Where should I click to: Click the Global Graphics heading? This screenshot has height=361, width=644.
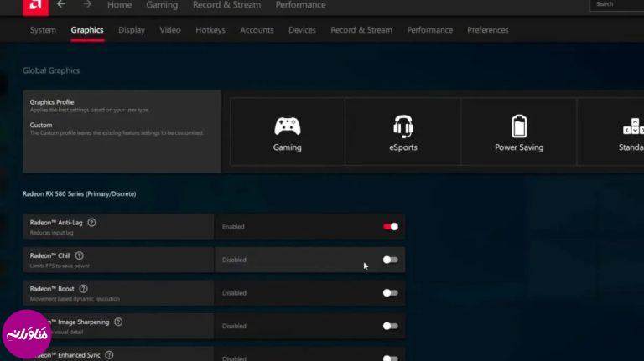click(51, 70)
